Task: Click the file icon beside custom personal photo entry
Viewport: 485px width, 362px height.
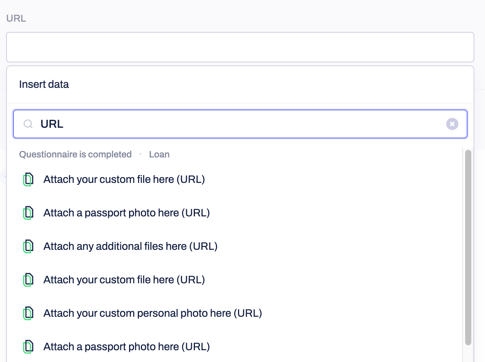Action: [x=28, y=313]
